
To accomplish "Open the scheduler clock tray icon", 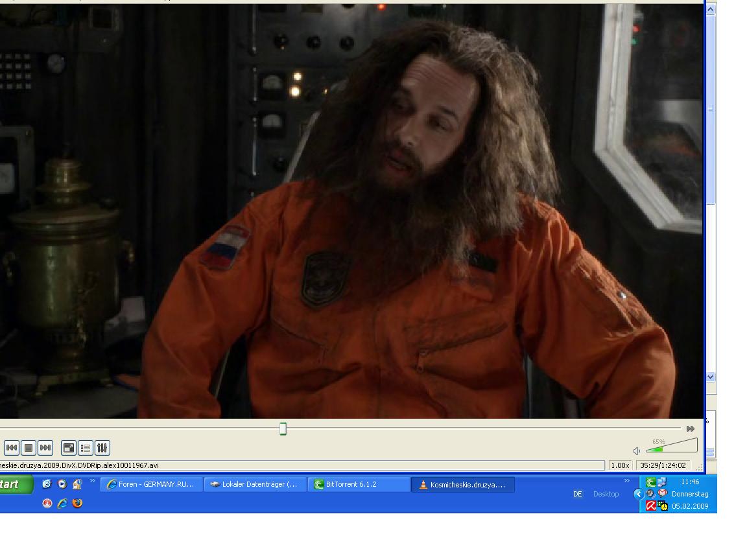I will [x=663, y=506].
